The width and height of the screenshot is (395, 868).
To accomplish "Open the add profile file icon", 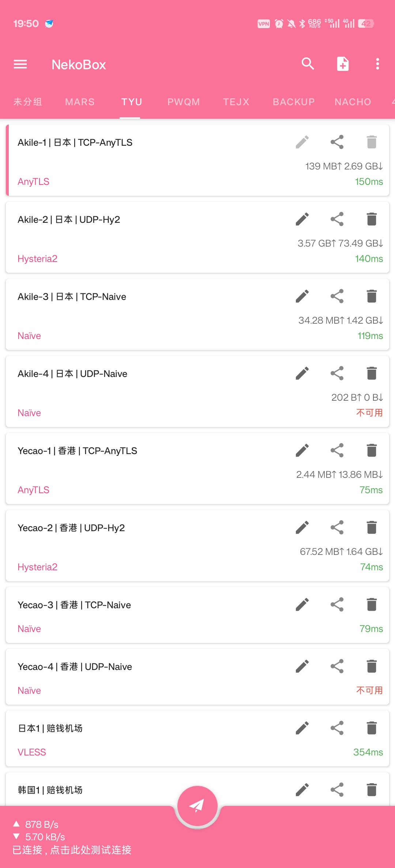I will [x=343, y=64].
